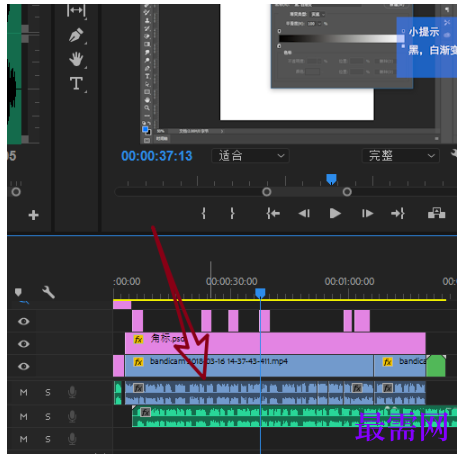467x458 pixels.
Task: Mute the first audio track
Action: pos(23,392)
